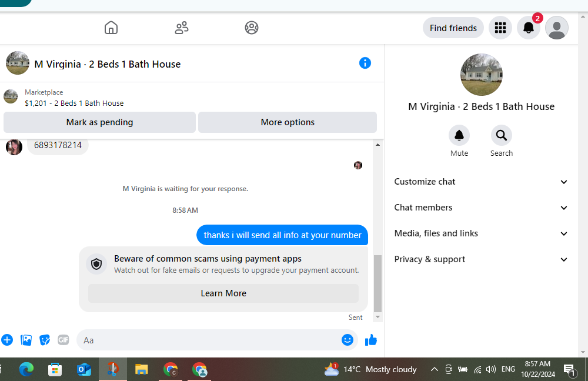Click message bubble 6893178214

(x=58, y=145)
